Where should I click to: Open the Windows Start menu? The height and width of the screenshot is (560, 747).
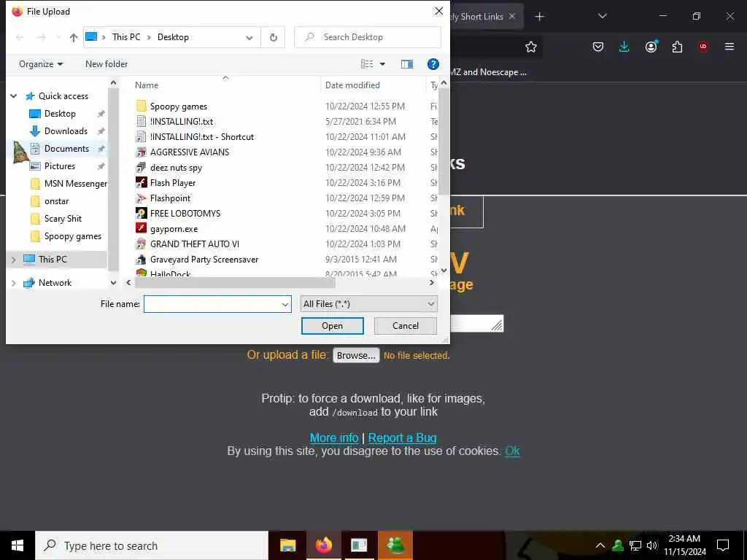tap(18, 545)
